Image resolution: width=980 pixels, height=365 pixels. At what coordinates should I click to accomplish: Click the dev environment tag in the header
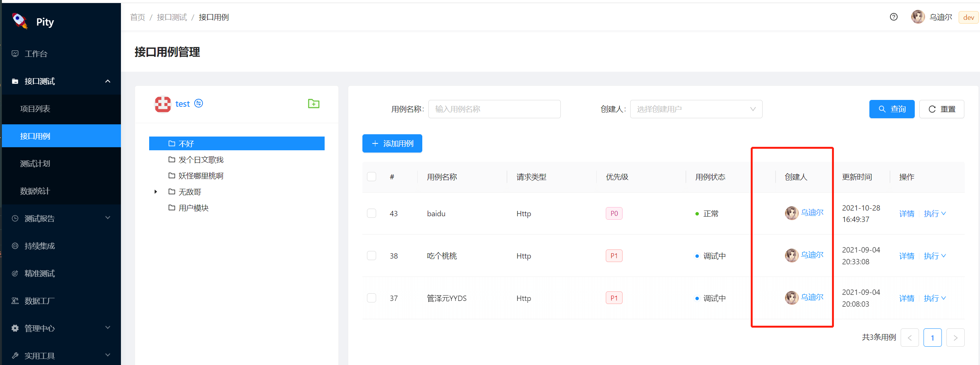(x=969, y=17)
